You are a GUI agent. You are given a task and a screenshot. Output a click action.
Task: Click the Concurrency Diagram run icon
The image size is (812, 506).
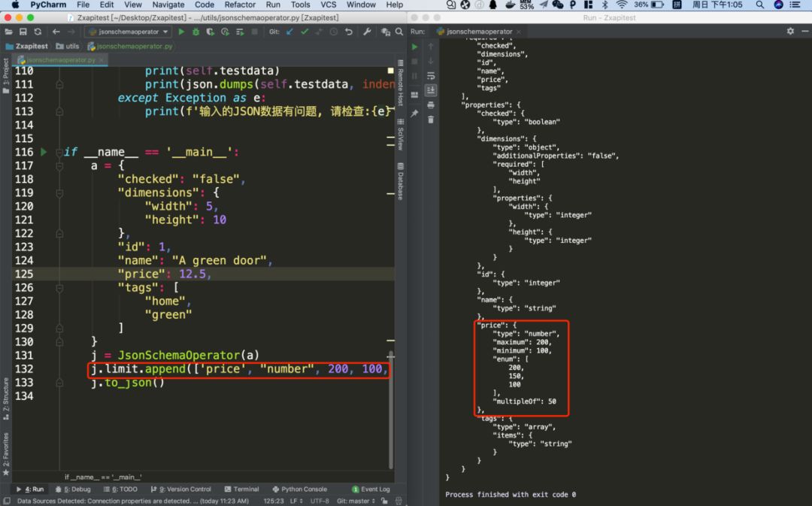pyautogui.click(x=240, y=32)
